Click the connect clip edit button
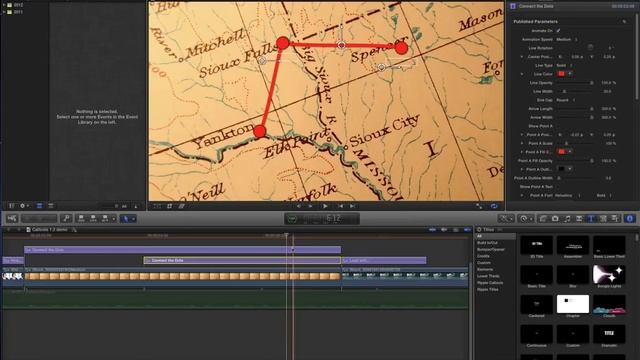This screenshot has height=360, width=640. (81, 219)
